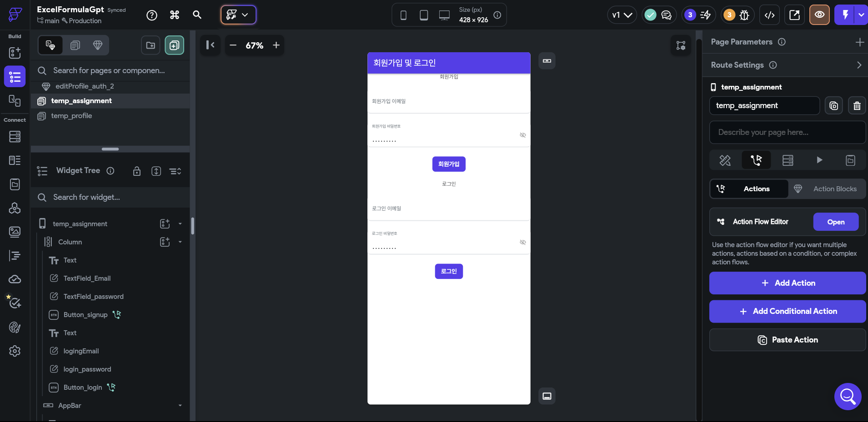The height and width of the screenshot is (422, 868).
Task: Toggle the canvas multi-select tree icon
Action: (681, 45)
